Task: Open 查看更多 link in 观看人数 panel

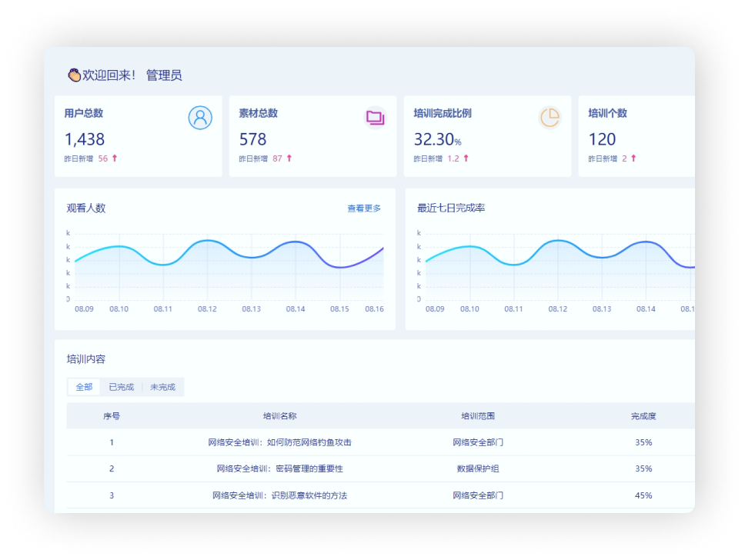Action: 364,208
